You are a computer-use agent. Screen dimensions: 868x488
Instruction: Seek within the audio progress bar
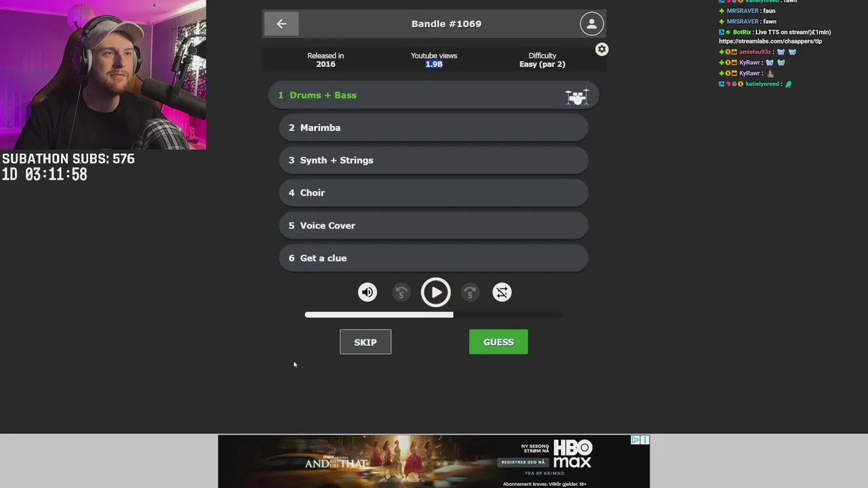pos(434,314)
